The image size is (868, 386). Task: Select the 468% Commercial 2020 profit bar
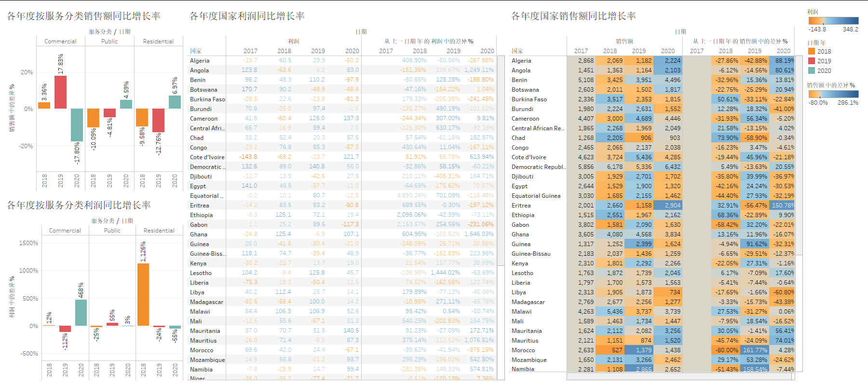pos(81,312)
